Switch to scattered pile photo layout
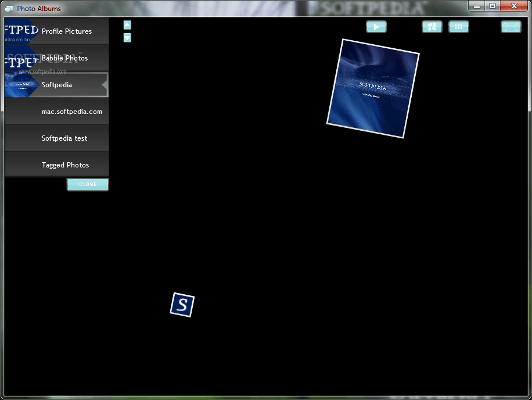 pos(432,27)
